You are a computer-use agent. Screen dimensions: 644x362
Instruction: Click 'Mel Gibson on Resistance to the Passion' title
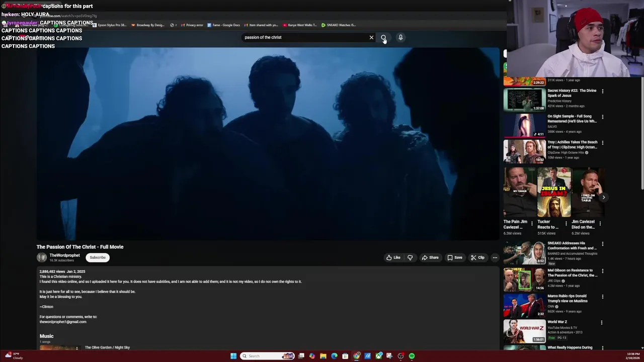pos(573,273)
